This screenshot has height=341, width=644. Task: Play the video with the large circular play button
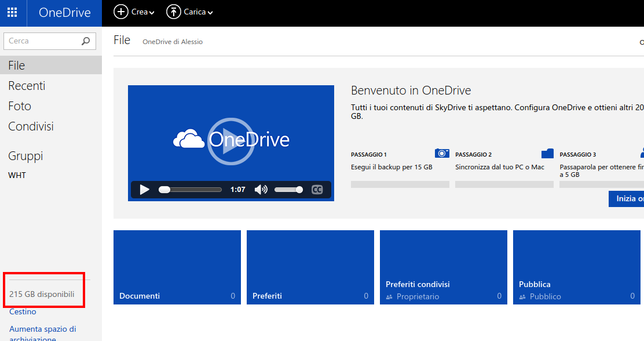231,141
